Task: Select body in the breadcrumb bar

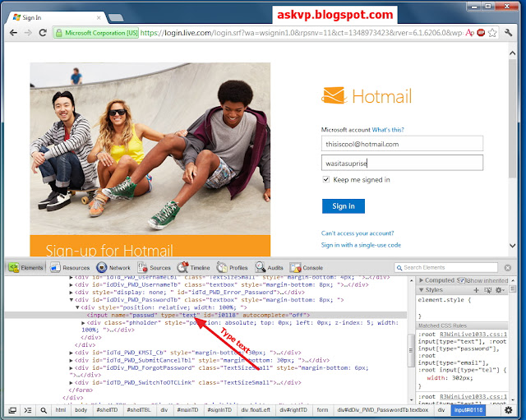Action: pos(81,410)
